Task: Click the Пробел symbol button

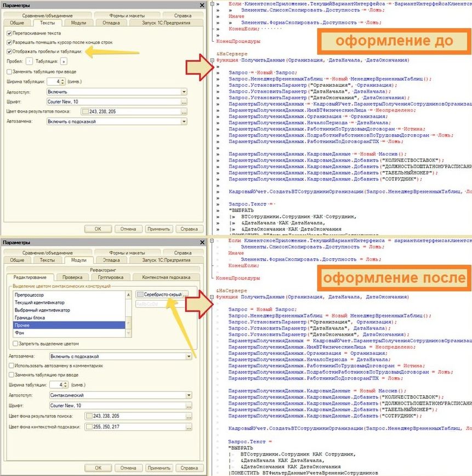Action: (29, 62)
